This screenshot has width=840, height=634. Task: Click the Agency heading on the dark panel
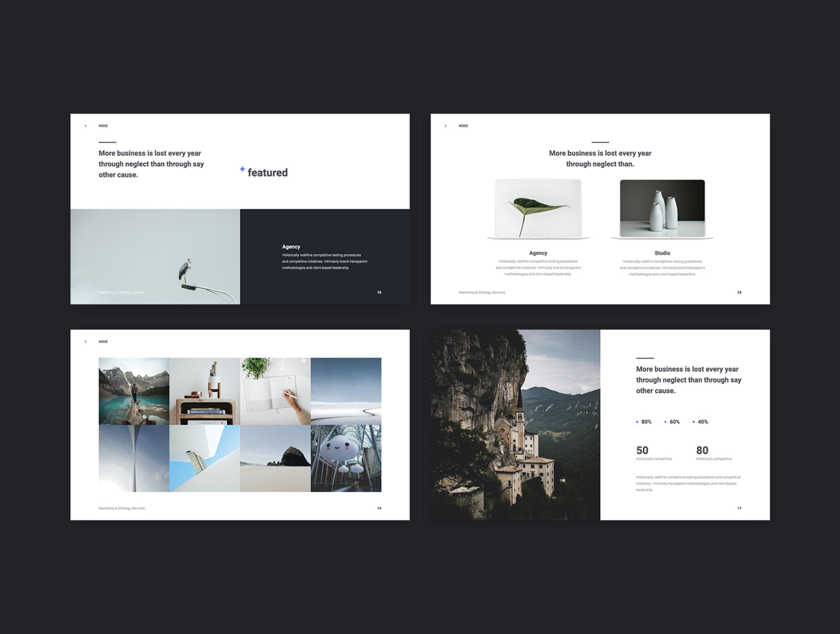point(291,247)
